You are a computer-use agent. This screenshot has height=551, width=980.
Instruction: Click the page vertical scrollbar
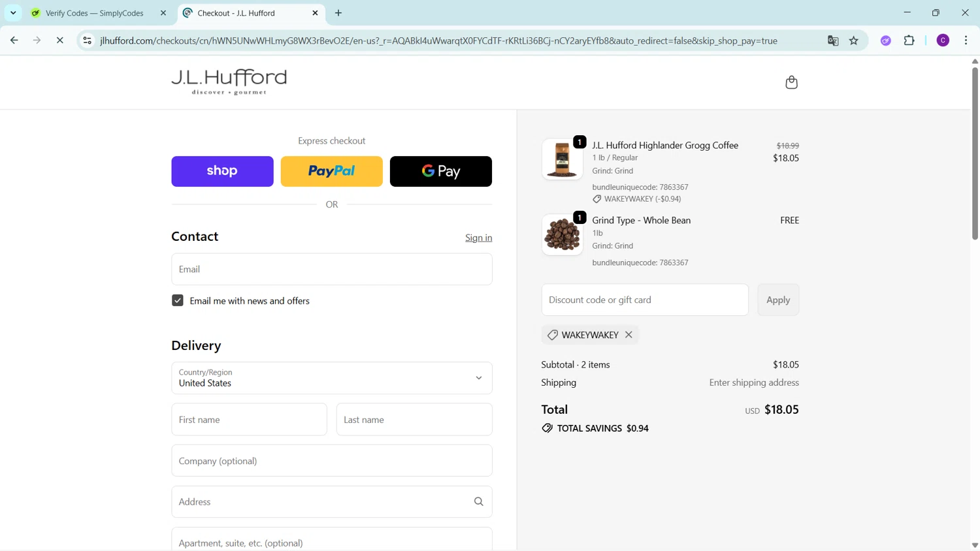click(x=975, y=153)
